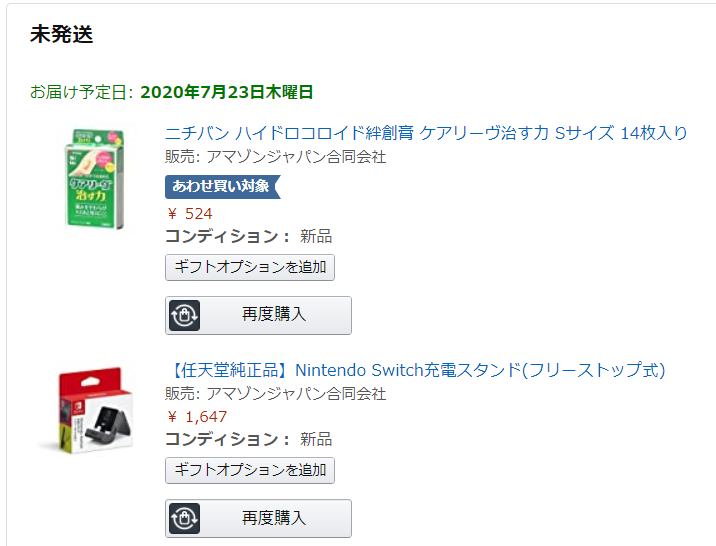
Task: Click the buy-again icon for the Switch stand
Action: 185,518
